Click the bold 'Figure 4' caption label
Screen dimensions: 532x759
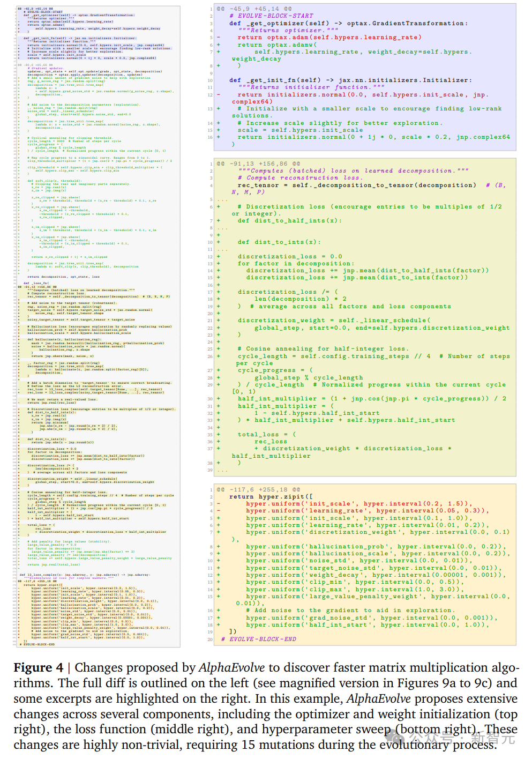point(38,667)
